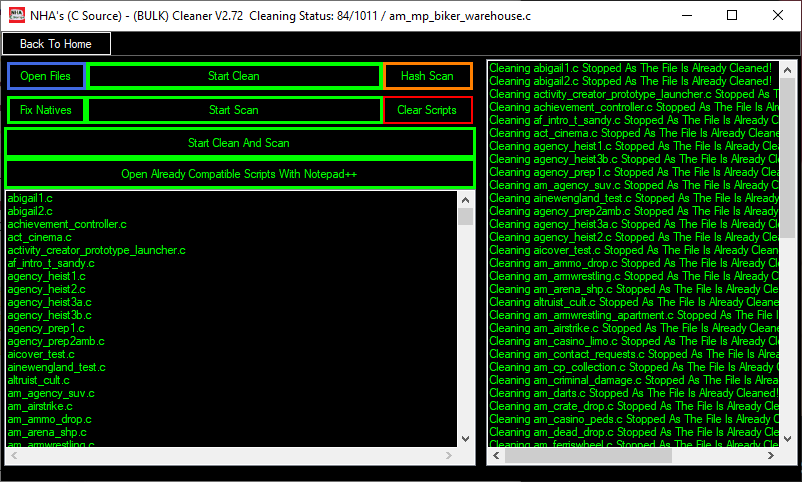Click the NHA app icon in title bar

(17, 15)
